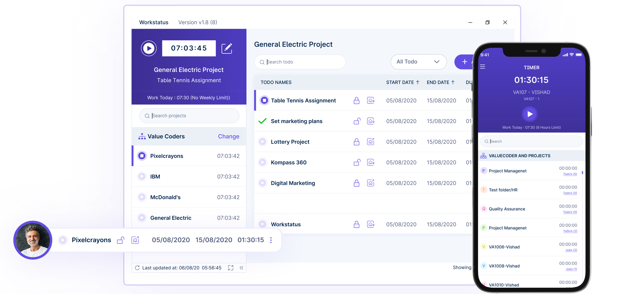Image resolution: width=644 pixels, height=294 pixels.
Task: Click the edit/pencil icon on timer
Action: point(227,48)
